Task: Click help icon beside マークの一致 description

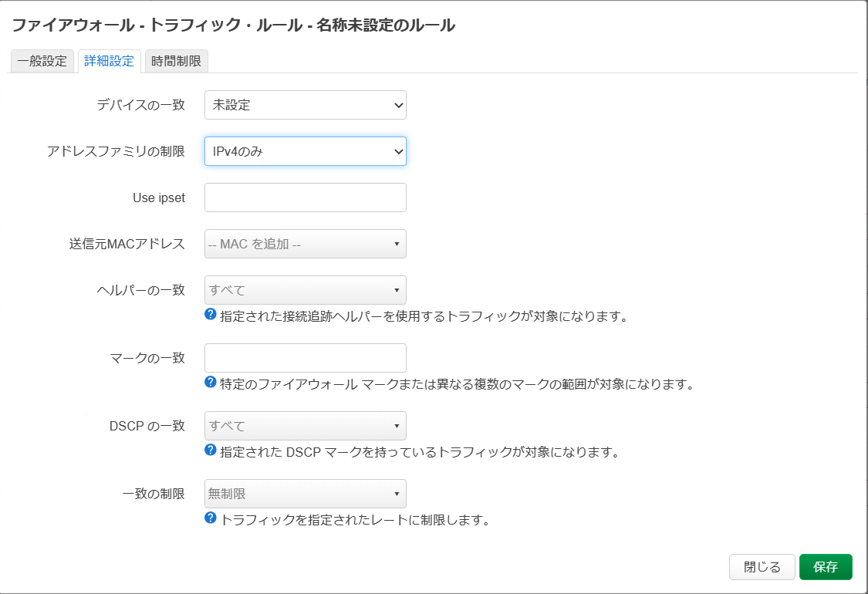Action: 210,383
